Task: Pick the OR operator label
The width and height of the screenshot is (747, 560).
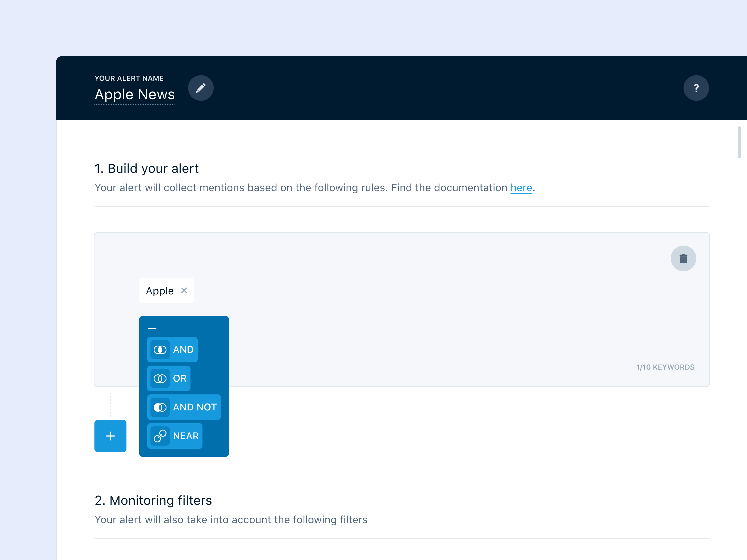Action: (x=180, y=378)
